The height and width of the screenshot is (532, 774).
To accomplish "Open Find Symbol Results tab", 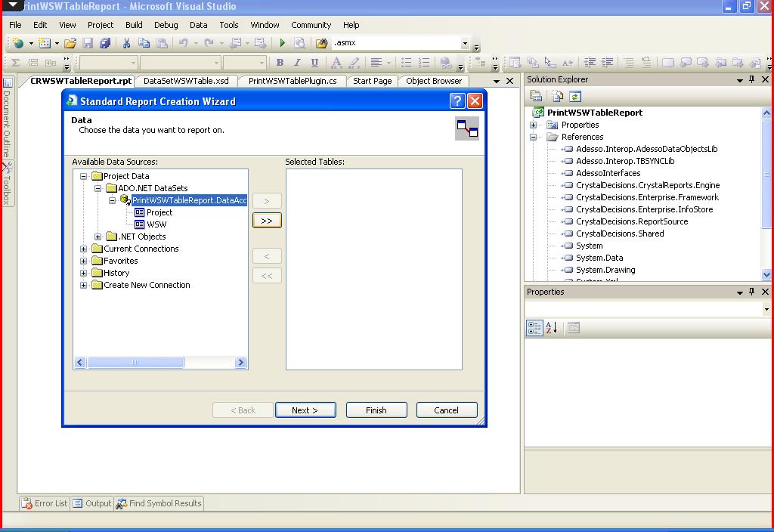I will (x=159, y=503).
